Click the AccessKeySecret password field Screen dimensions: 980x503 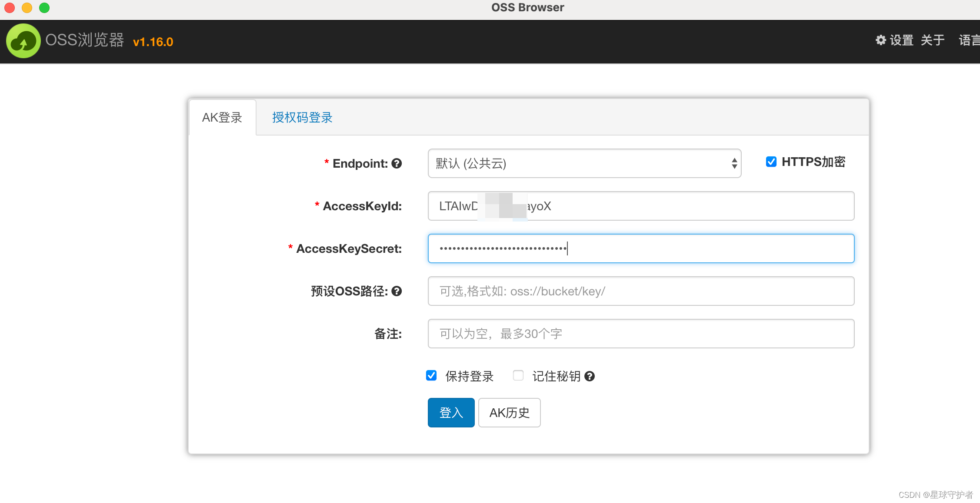pyautogui.click(x=640, y=248)
